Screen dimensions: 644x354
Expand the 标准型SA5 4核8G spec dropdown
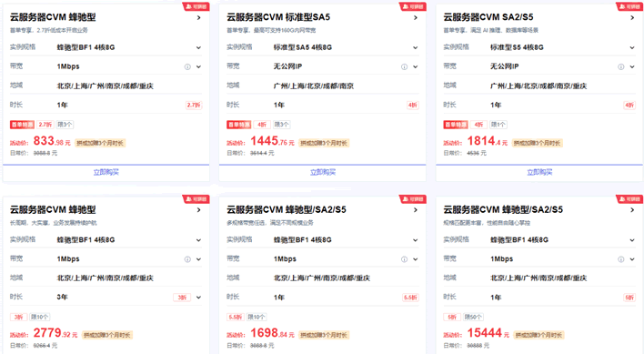click(x=416, y=47)
